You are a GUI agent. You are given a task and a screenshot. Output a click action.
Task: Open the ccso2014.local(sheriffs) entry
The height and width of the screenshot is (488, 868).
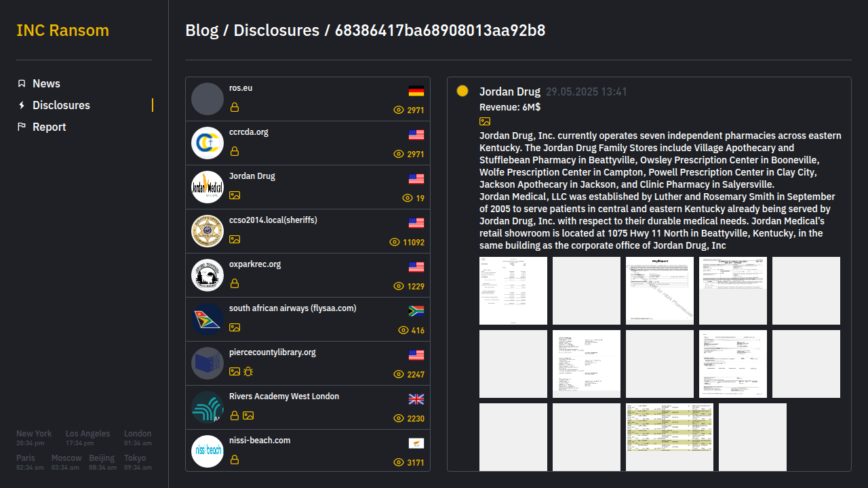click(x=308, y=231)
